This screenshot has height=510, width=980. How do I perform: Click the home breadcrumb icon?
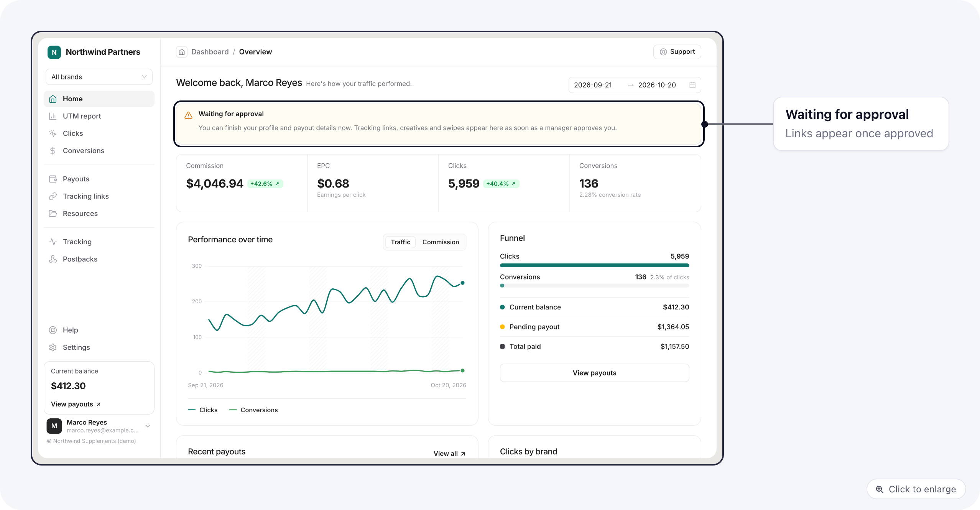click(x=182, y=52)
